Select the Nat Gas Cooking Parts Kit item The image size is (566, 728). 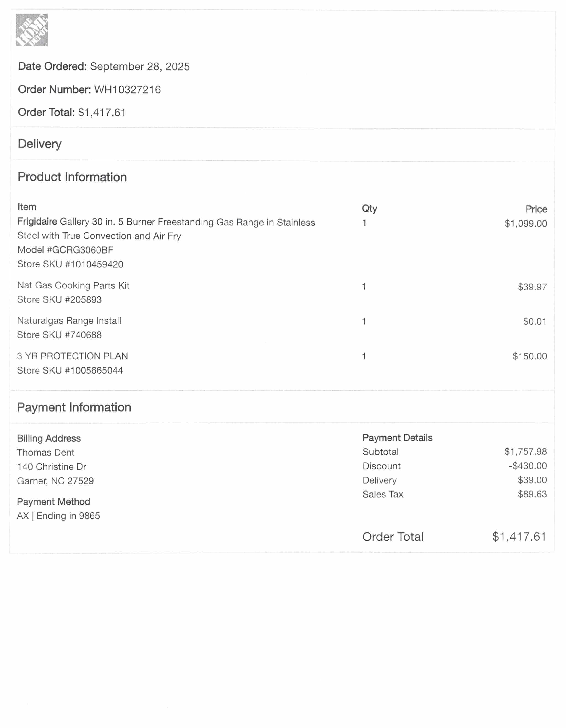[x=73, y=286]
